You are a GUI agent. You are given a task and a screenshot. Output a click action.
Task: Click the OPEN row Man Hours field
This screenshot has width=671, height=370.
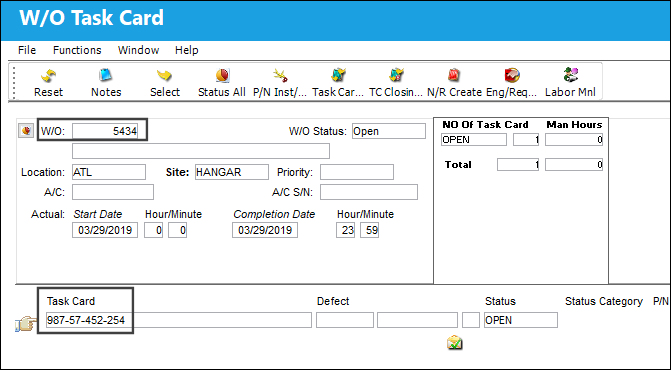point(574,139)
